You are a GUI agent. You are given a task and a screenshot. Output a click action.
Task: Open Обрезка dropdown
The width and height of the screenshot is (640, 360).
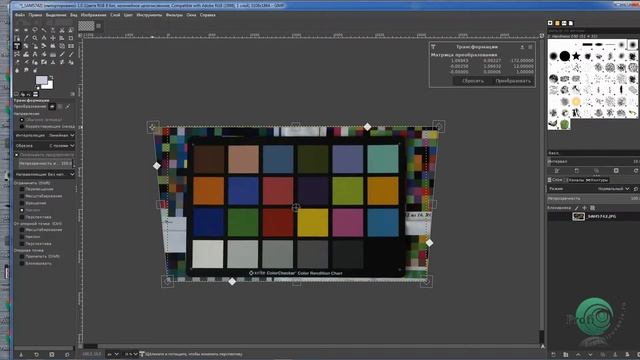pyautogui.click(x=44, y=146)
